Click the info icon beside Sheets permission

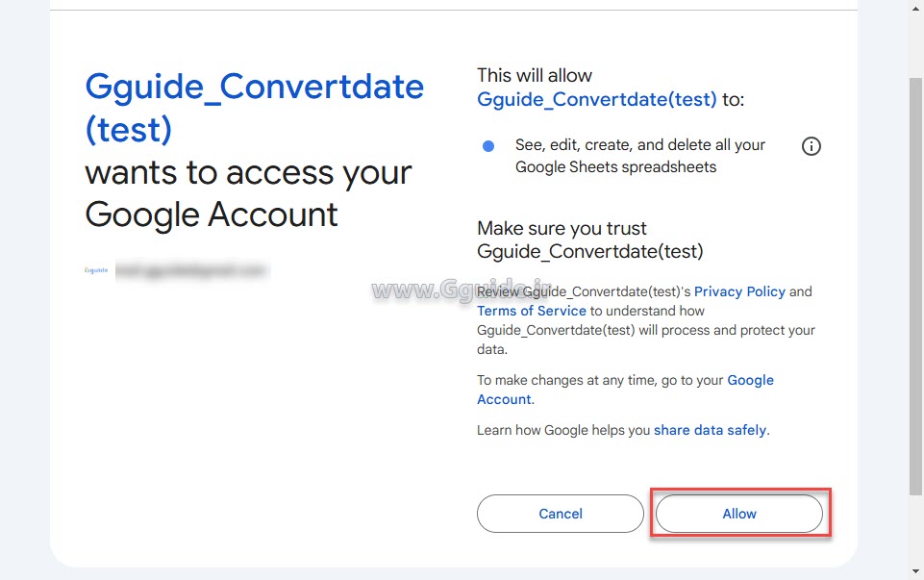click(812, 147)
